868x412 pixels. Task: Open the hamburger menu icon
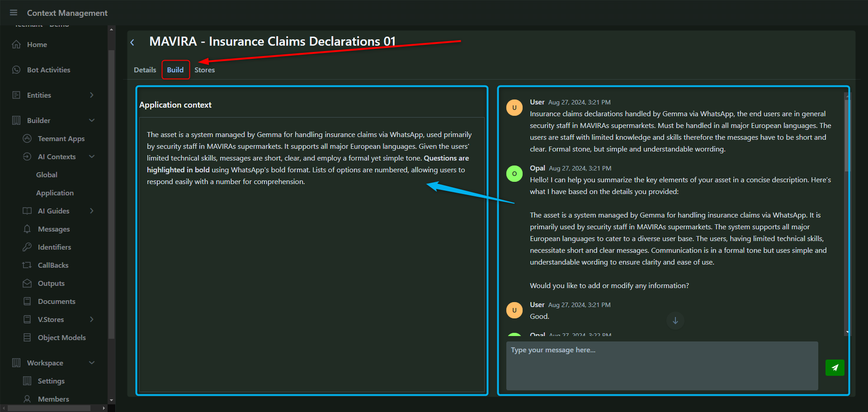tap(14, 13)
